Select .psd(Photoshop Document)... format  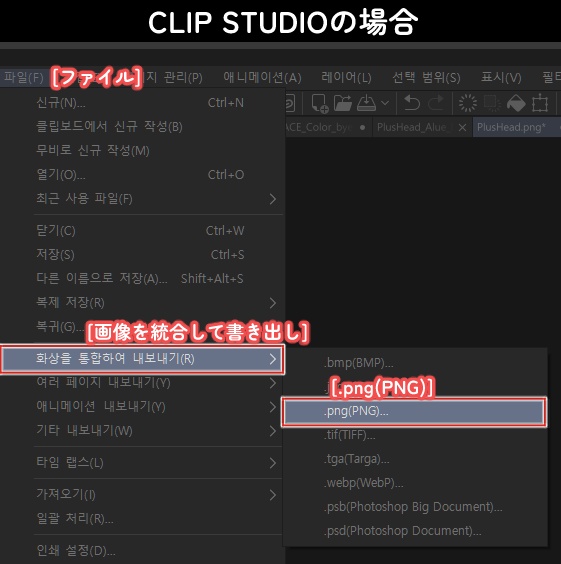pos(415,531)
